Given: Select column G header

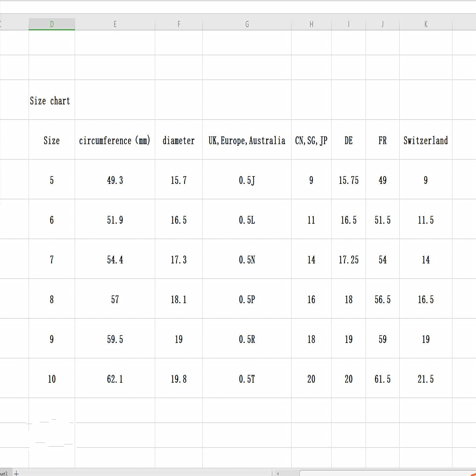Looking at the screenshot, I should 247,24.
